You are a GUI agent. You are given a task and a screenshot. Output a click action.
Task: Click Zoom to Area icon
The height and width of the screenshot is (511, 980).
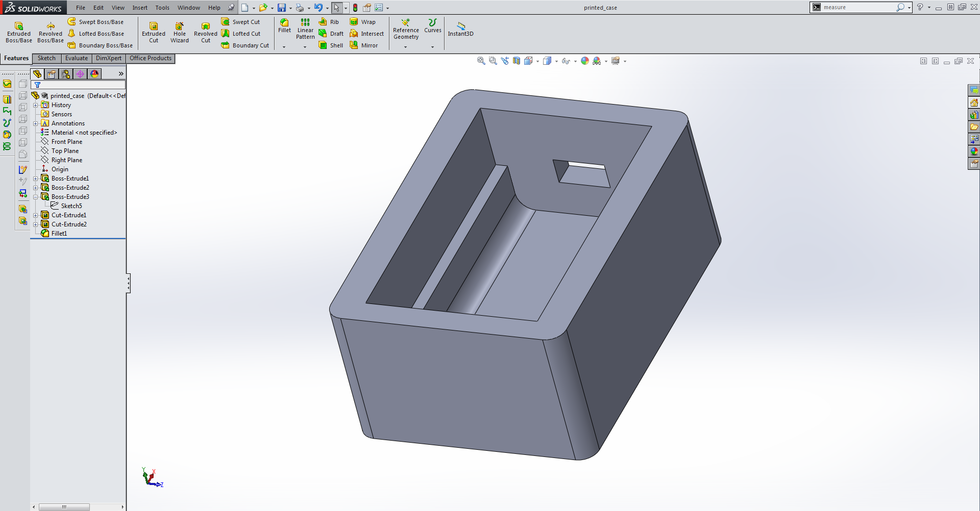click(493, 61)
